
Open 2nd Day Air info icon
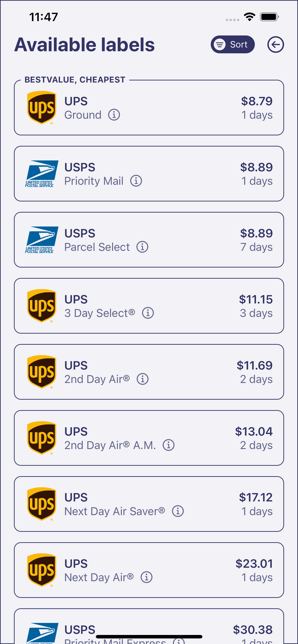142,379
